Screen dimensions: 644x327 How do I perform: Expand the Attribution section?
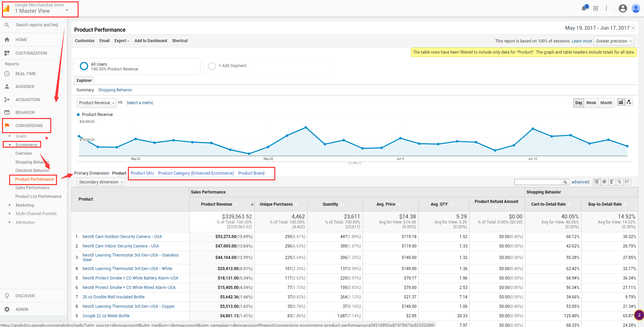coord(10,222)
